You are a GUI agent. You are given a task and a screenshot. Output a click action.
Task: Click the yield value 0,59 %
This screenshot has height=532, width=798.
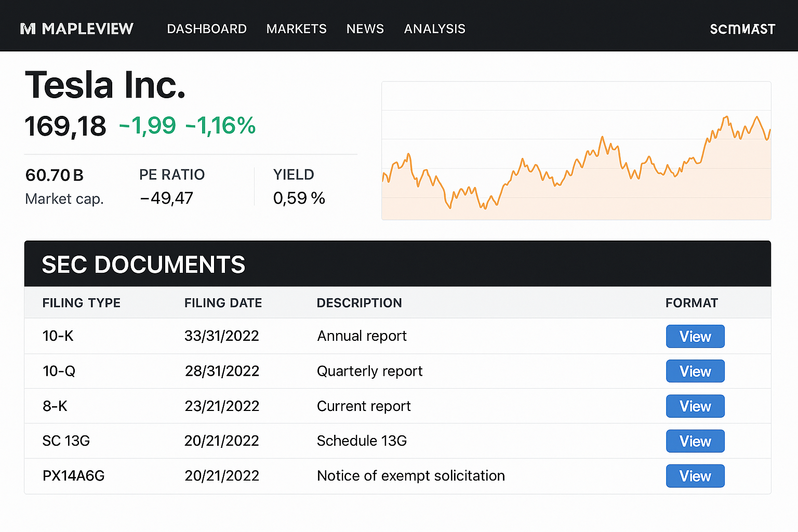[x=299, y=198]
